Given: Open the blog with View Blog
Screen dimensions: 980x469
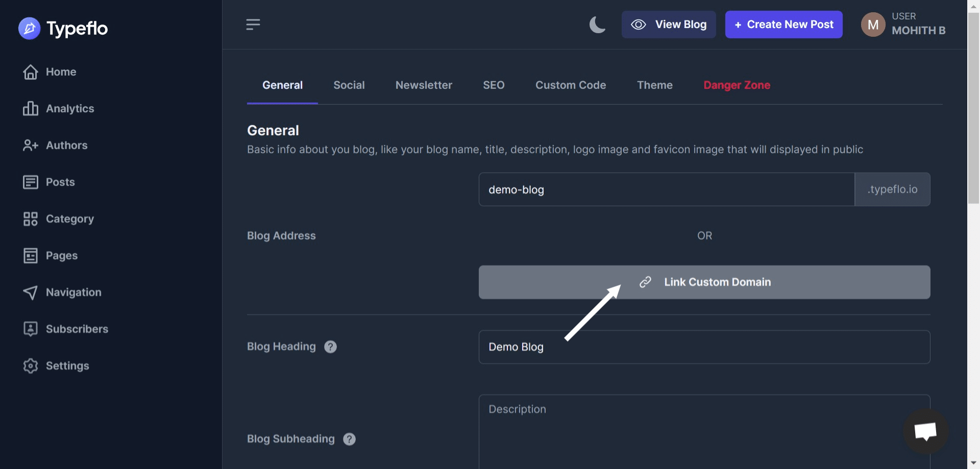Looking at the screenshot, I should [x=669, y=24].
